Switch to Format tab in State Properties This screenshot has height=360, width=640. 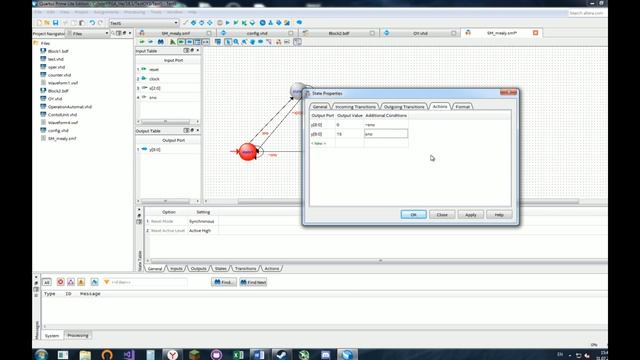pyautogui.click(x=462, y=107)
